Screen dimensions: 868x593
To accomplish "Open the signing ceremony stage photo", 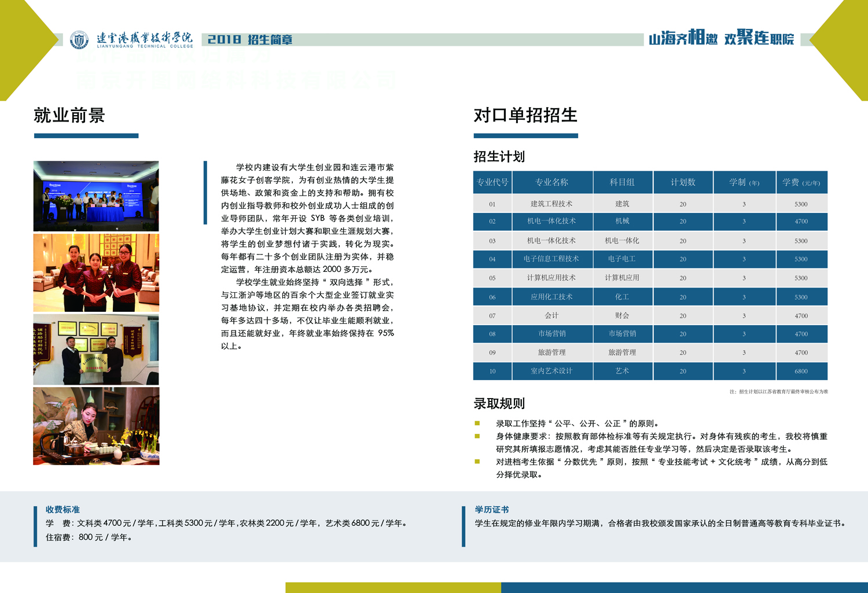I will point(96,196).
